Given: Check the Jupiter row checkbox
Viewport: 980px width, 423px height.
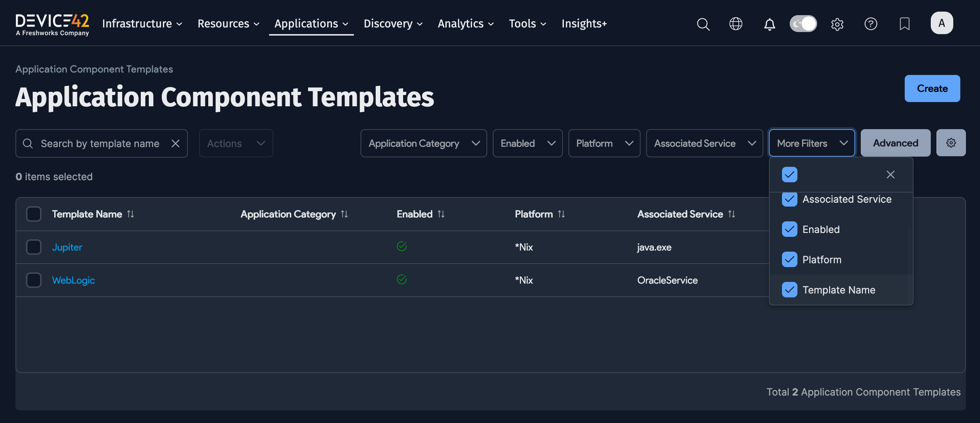Looking at the screenshot, I should click(x=33, y=247).
